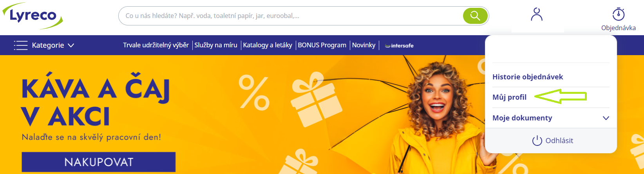Open Moje dokumenty entry
Screen dimensions: 644x174
click(522, 118)
